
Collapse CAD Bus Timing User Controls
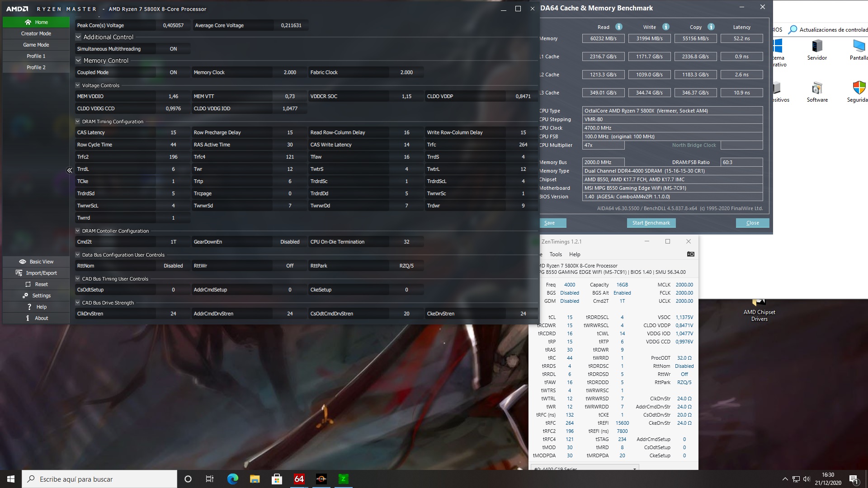tap(78, 279)
